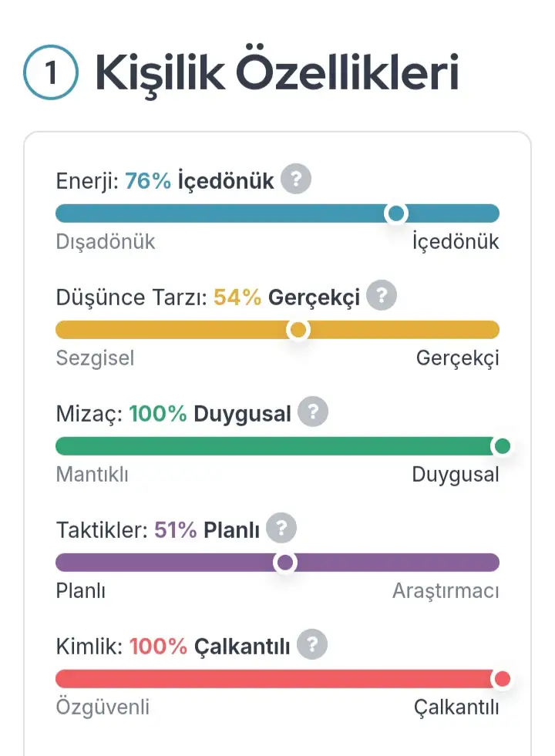Click the blue Enerji slider handle

coord(396,213)
